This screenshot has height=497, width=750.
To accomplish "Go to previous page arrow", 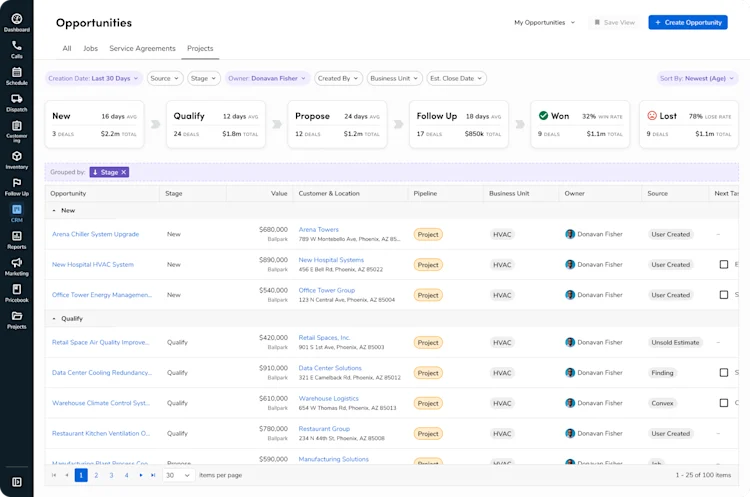I will coord(67,475).
